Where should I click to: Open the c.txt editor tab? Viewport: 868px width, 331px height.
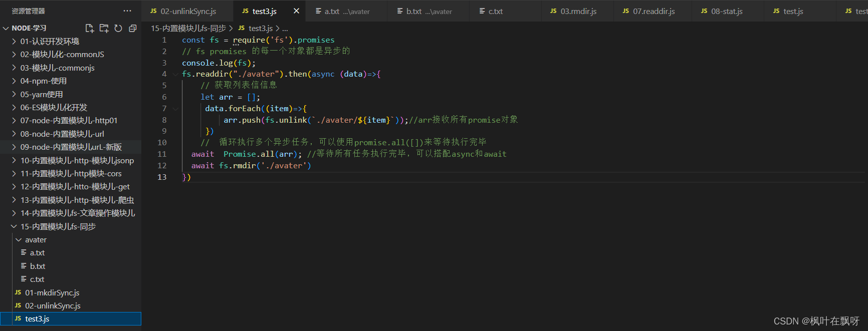click(x=506, y=11)
